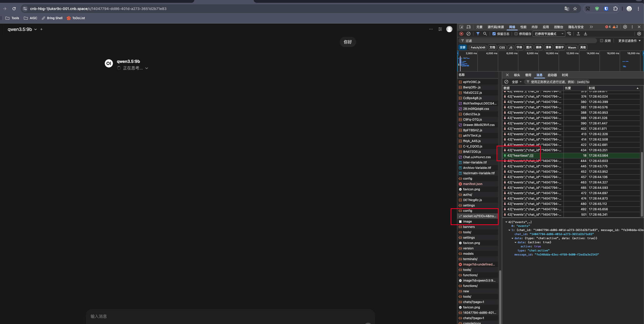Image resolution: width=644 pixels, height=324 pixels.
Task: Toggle device toolbar emulation icon
Action: point(469,27)
